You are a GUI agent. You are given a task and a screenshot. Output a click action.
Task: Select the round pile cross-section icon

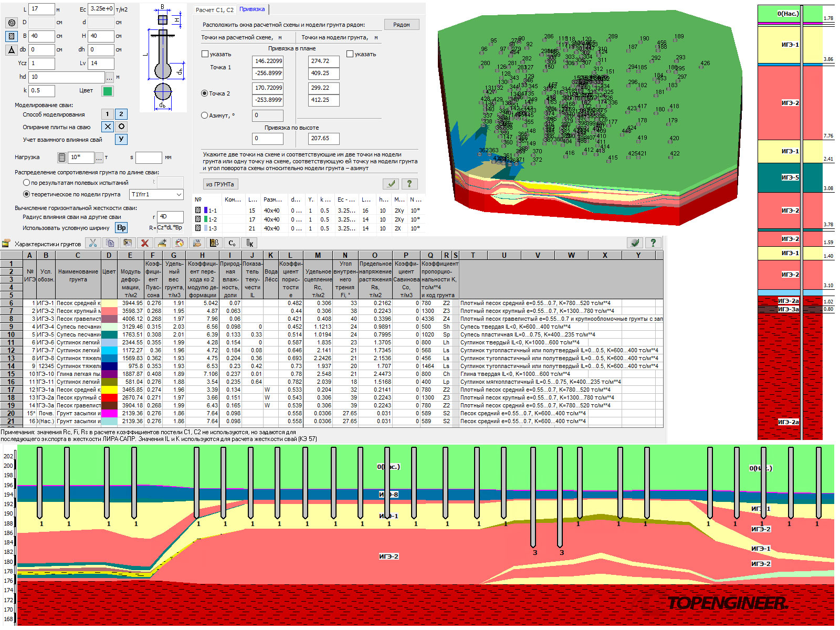[x=12, y=23]
